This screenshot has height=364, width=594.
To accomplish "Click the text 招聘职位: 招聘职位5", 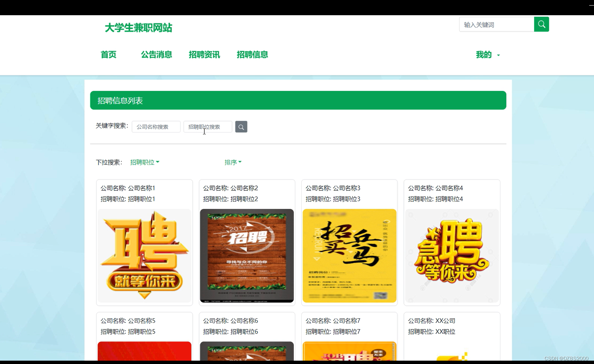I will 128,332.
